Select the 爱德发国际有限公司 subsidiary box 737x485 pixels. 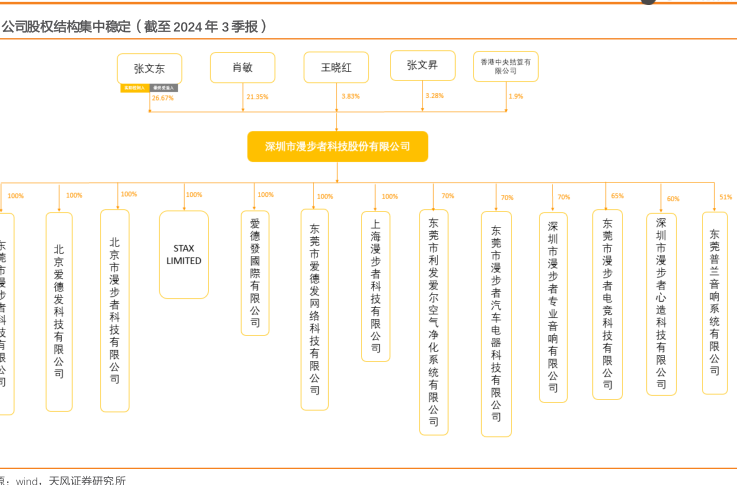tap(255, 273)
